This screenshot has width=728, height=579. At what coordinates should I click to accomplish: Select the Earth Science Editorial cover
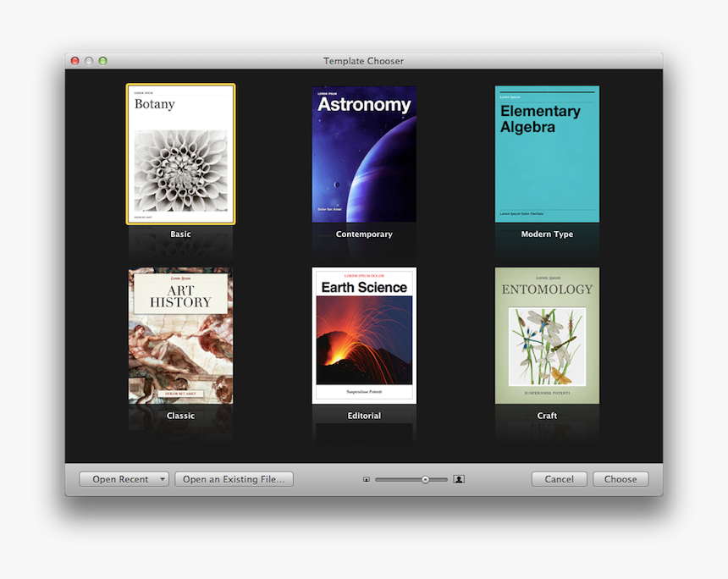coord(364,335)
